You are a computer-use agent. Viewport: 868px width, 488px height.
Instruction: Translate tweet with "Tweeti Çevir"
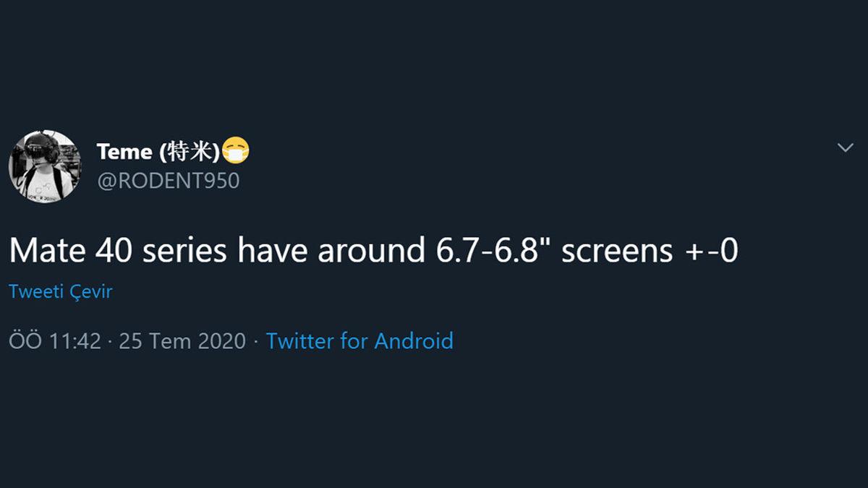click(x=61, y=292)
